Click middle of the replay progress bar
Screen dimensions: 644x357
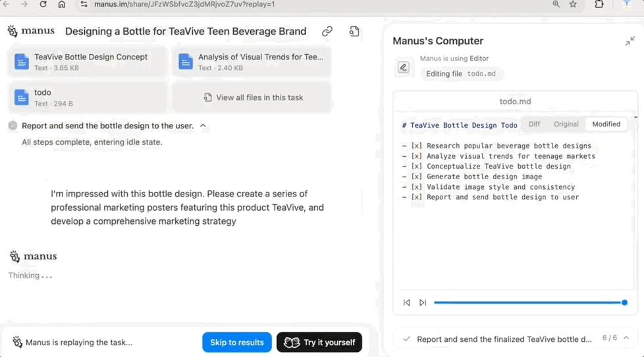click(529, 303)
